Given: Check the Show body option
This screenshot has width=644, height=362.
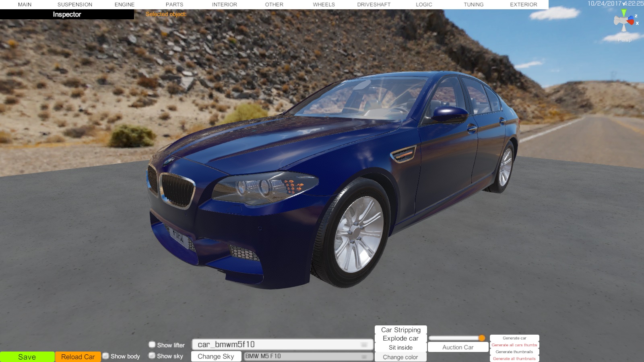Looking at the screenshot, I should (x=106, y=356).
